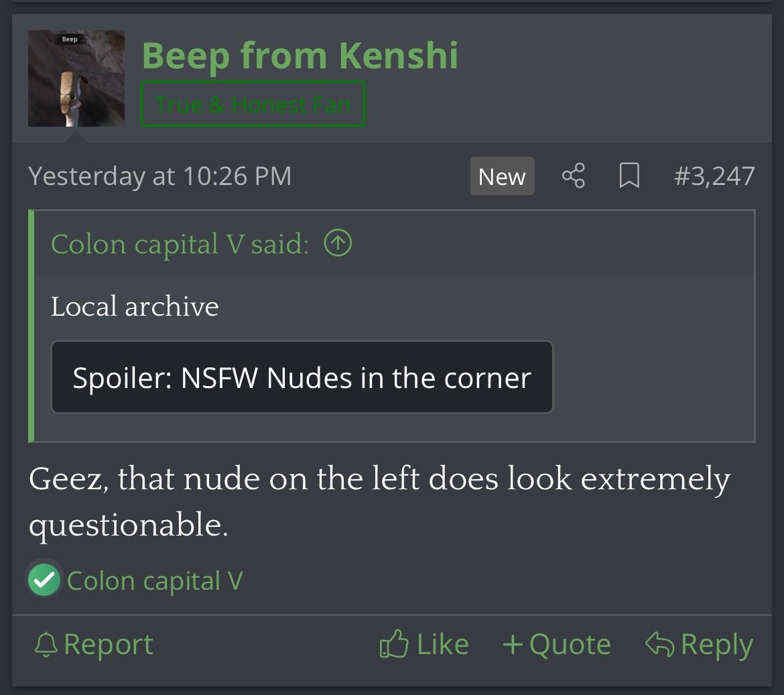This screenshot has height=695, width=784.
Task: Click the up-arrow icon beside the quote attribution
Action: (x=338, y=243)
